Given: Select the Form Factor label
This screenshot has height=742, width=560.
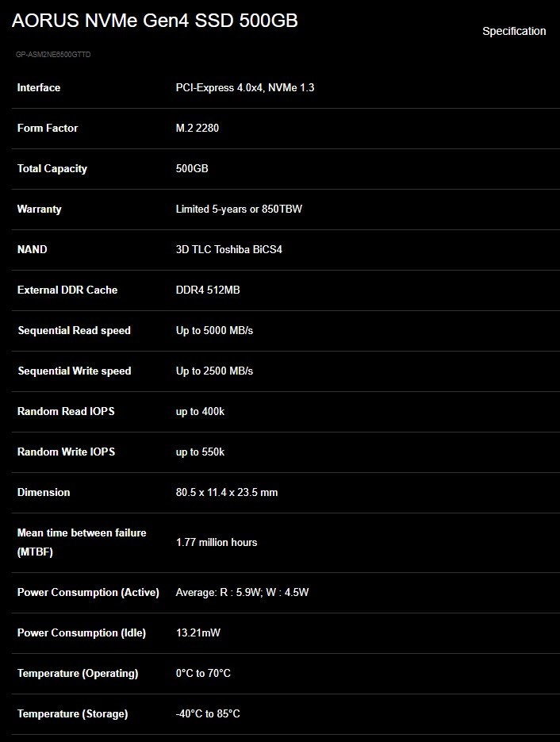Looking at the screenshot, I should (48, 128).
